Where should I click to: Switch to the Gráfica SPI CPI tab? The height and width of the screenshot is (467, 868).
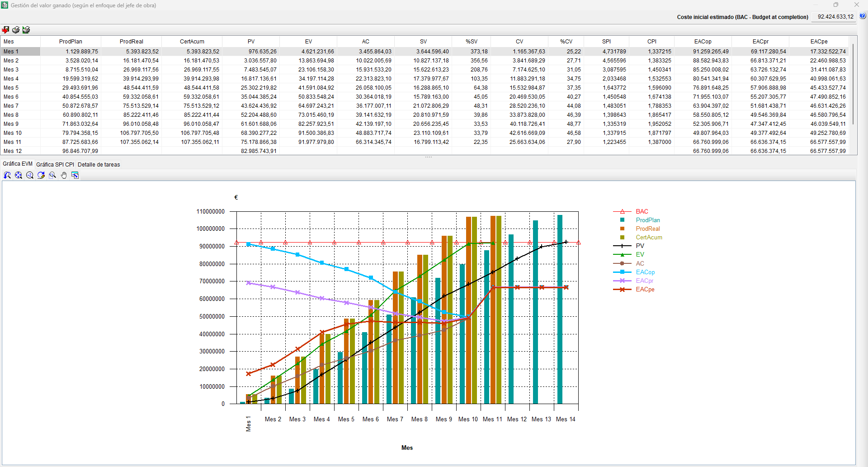pyautogui.click(x=55, y=165)
